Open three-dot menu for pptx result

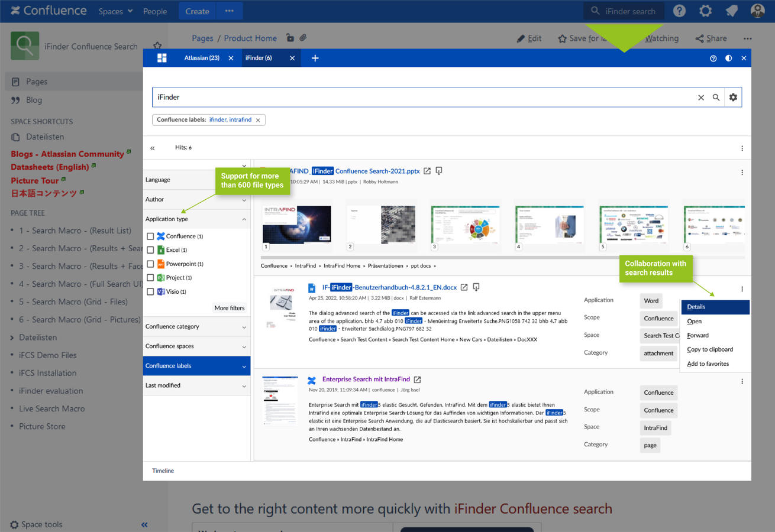[x=742, y=173]
